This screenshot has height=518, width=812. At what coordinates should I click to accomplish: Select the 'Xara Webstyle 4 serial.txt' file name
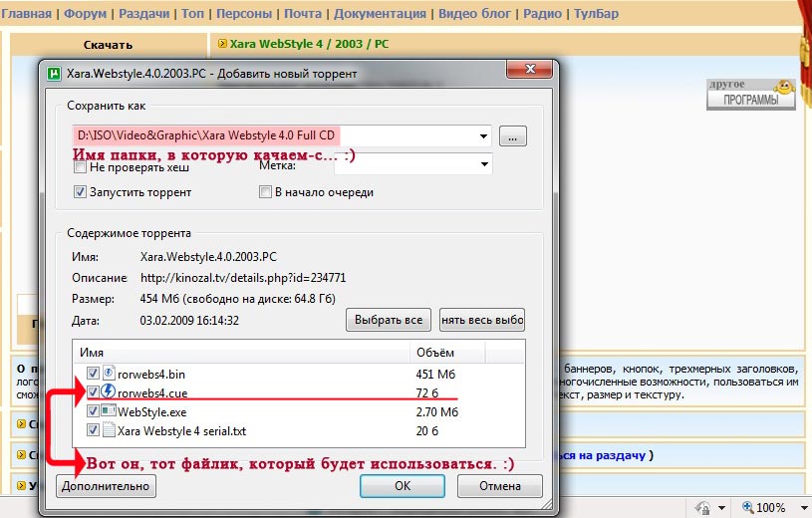click(181, 431)
